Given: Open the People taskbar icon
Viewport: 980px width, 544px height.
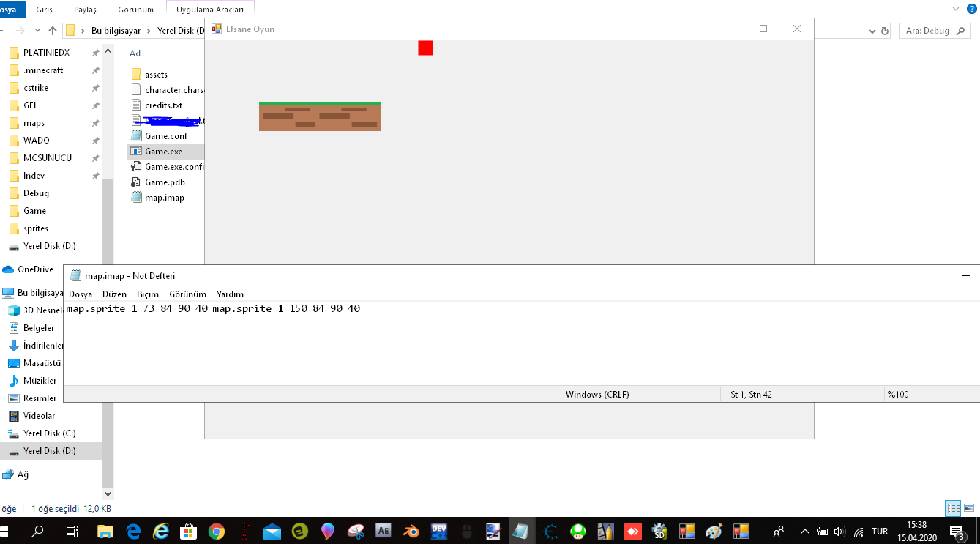Looking at the screenshot, I should coord(779,532).
